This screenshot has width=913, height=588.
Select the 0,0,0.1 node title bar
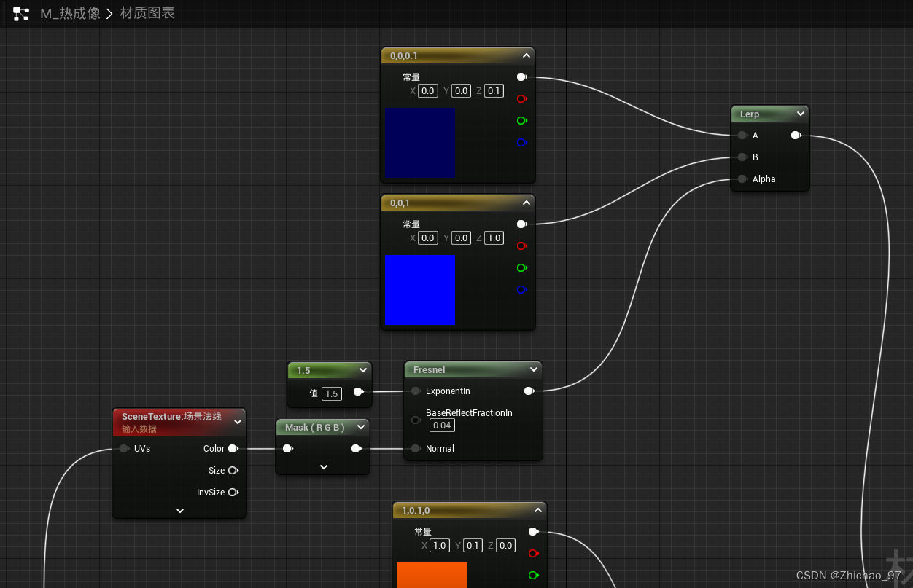458,55
